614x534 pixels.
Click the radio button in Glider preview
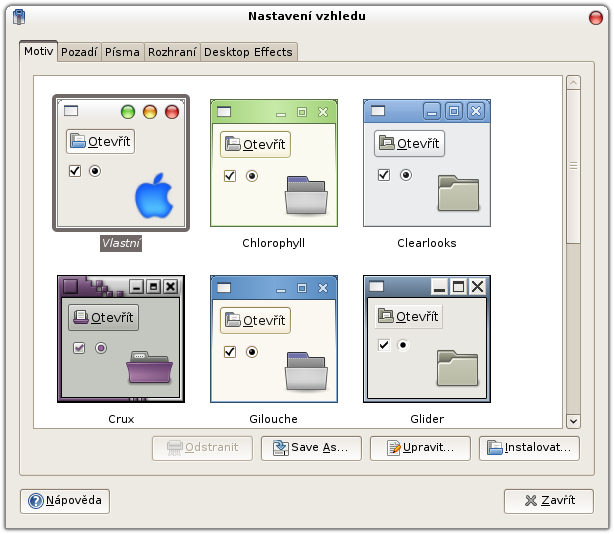tap(403, 345)
